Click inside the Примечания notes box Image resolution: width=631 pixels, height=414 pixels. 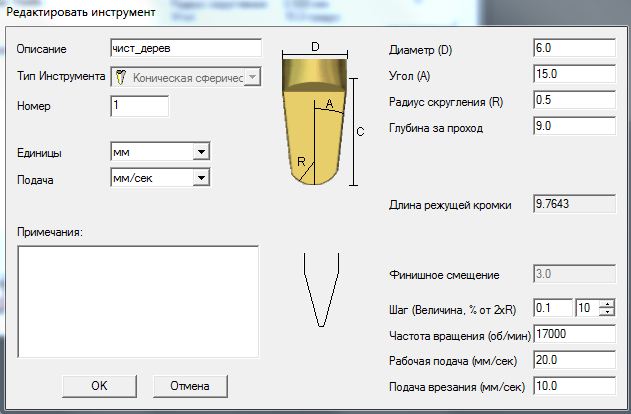(x=138, y=300)
